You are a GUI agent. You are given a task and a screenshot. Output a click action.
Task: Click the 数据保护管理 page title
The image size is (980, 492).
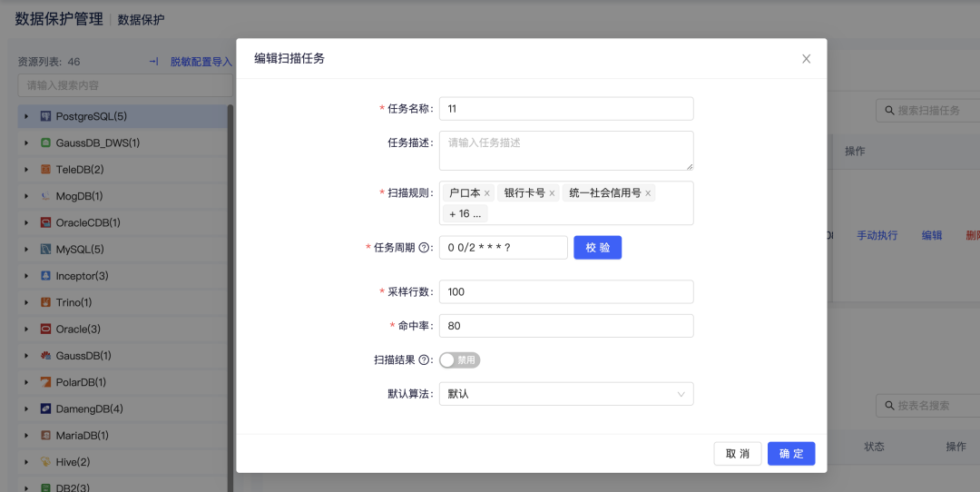(59, 19)
